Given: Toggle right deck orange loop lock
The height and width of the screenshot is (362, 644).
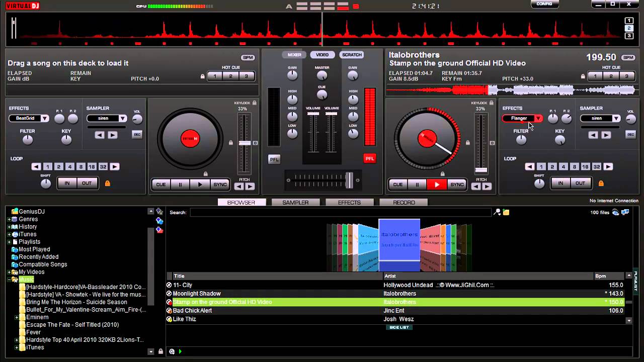Looking at the screenshot, I should click(x=601, y=184).
